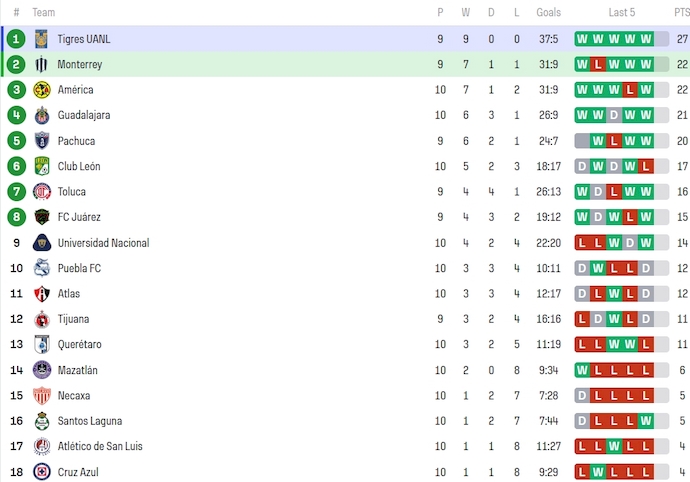Click the Tijuana team crest
Screen dimensions: 690x482
click(42, 319)
